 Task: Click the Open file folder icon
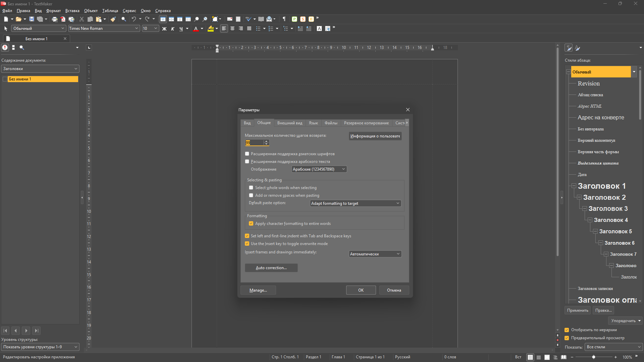click(x=18, y=19)
